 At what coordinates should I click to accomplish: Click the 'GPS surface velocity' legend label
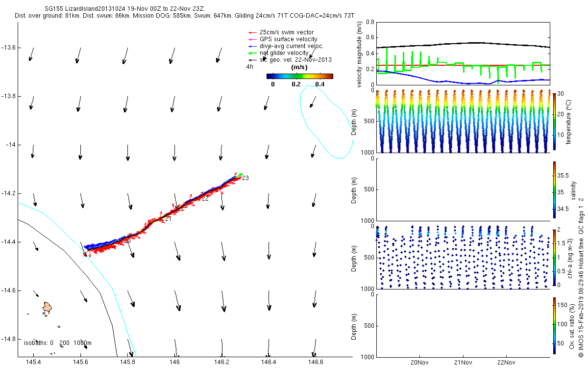click(x=288, y=39)
